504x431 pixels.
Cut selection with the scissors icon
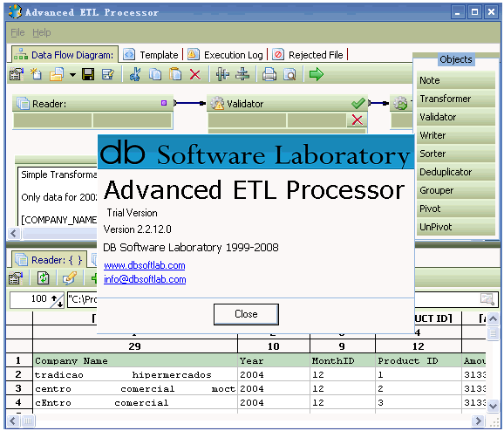135,74
